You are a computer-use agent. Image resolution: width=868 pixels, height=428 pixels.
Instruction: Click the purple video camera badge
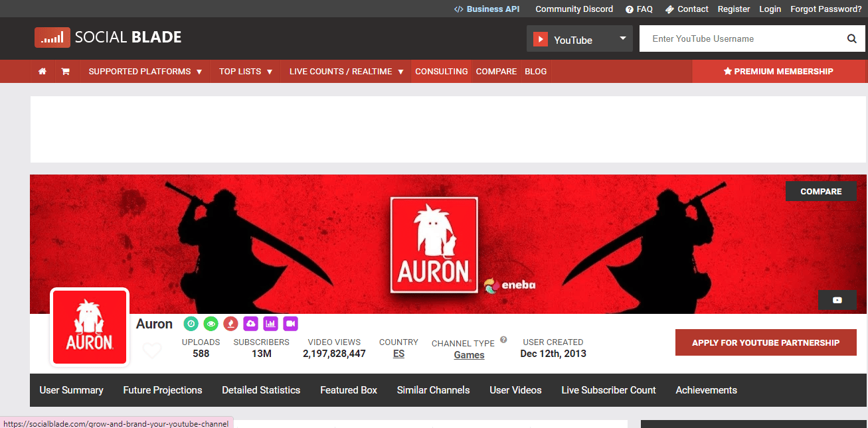(x=290, y=324)
